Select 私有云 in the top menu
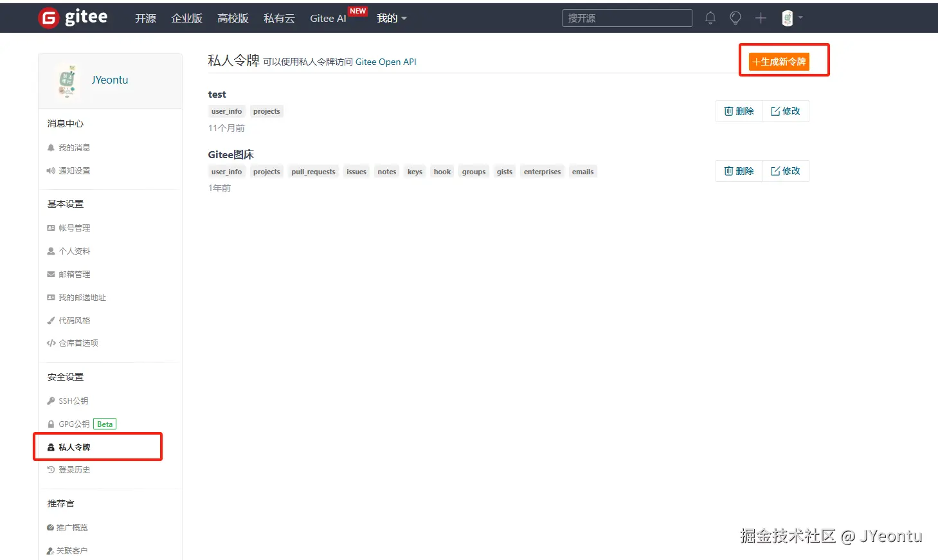The image size is (938, 560). click(x=279, y=18)
